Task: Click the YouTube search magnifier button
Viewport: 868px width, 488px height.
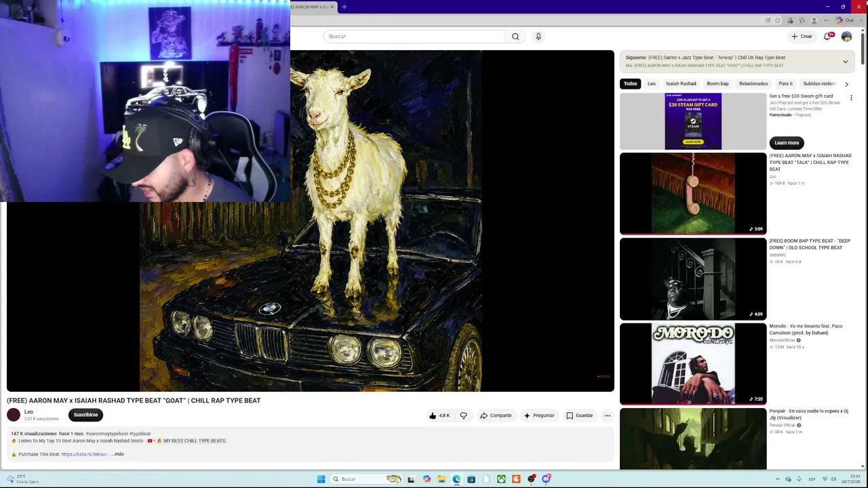Action: [x=515, y=37]
